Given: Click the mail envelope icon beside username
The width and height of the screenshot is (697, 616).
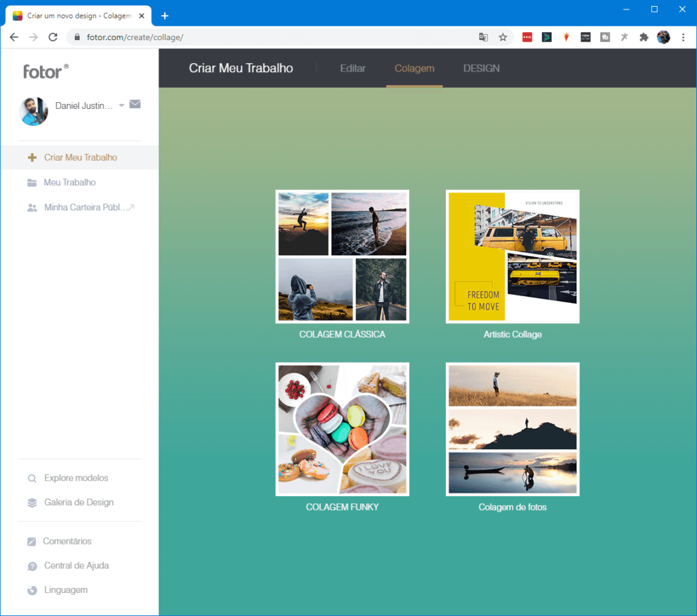Looking at the screenshot, I should (135, 105).
